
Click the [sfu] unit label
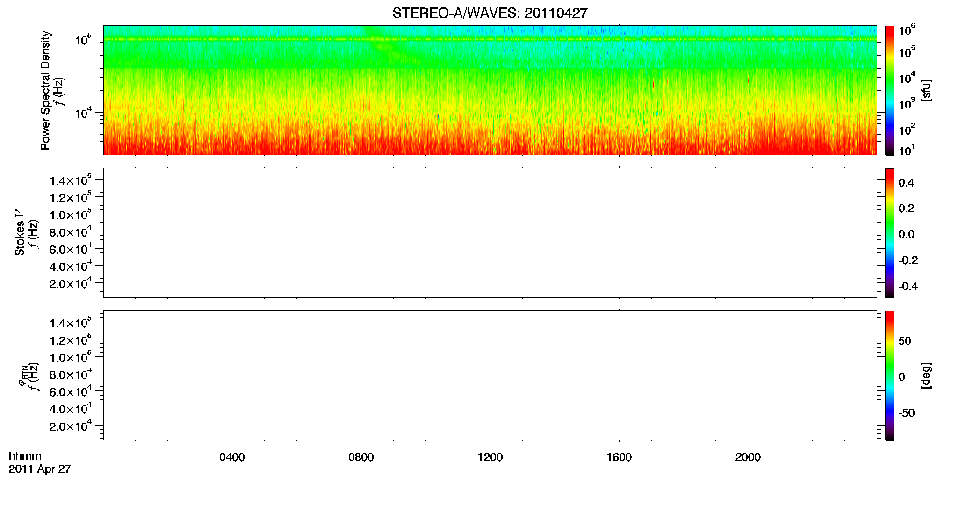(x=927, y=90)
